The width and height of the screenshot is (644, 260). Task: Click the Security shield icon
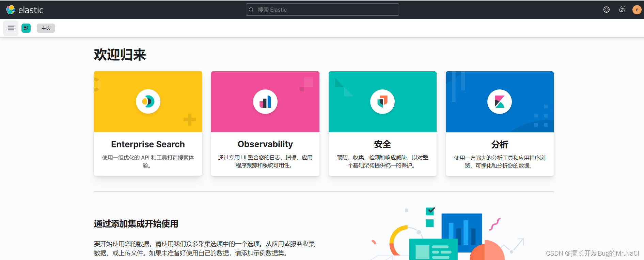coord(382,102)
